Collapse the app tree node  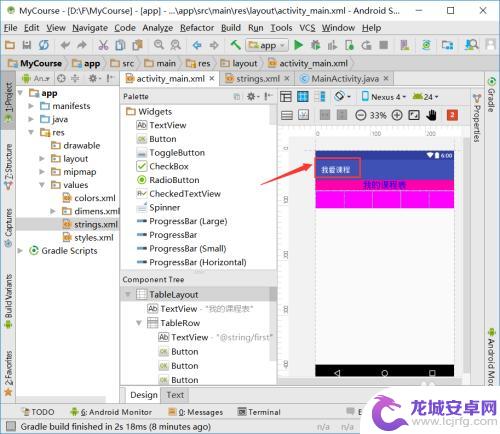click(x=20, y=93)
